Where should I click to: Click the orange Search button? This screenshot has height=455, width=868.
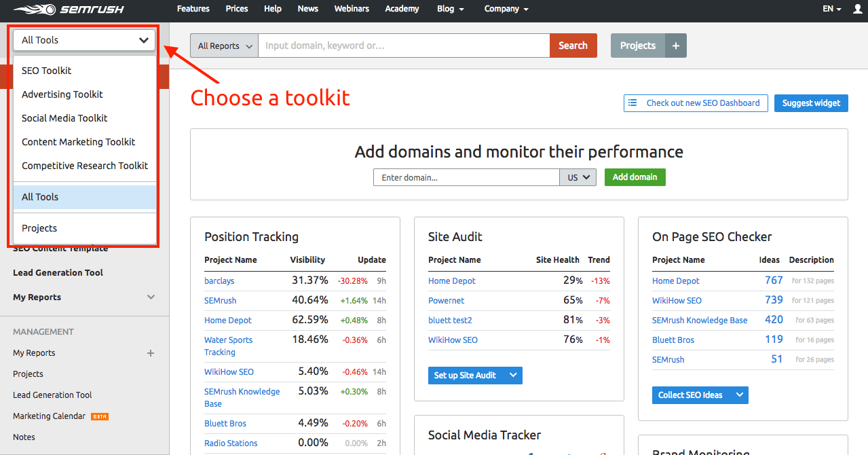pos(573,45)
